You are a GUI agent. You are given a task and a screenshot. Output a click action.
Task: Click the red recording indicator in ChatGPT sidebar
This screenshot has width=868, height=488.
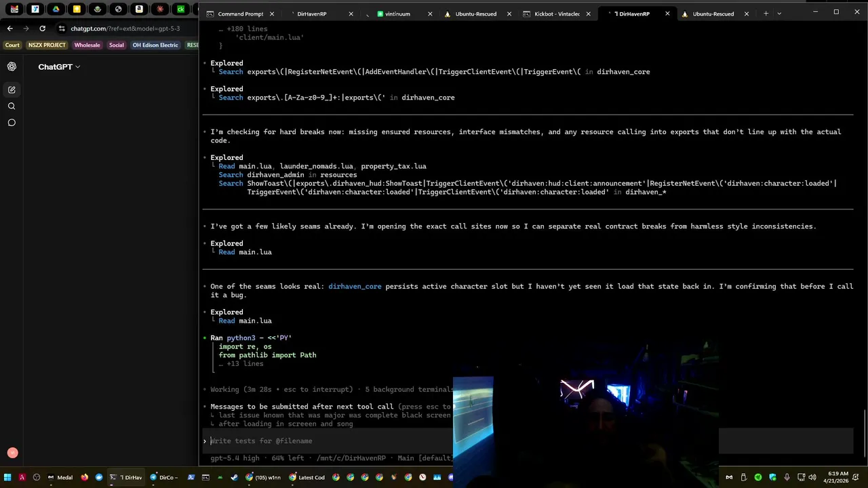coord(12,453)
